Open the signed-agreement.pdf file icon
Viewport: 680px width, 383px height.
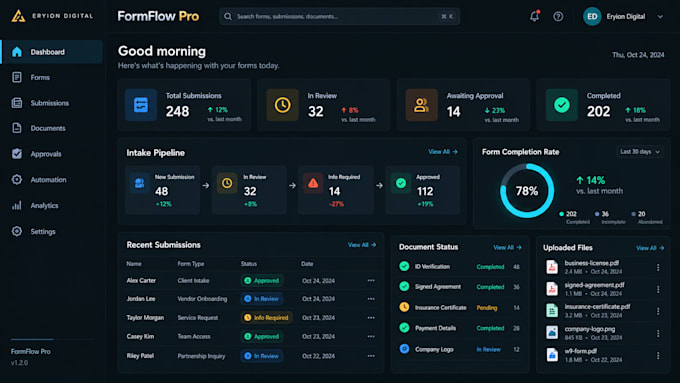click(552, 289)
